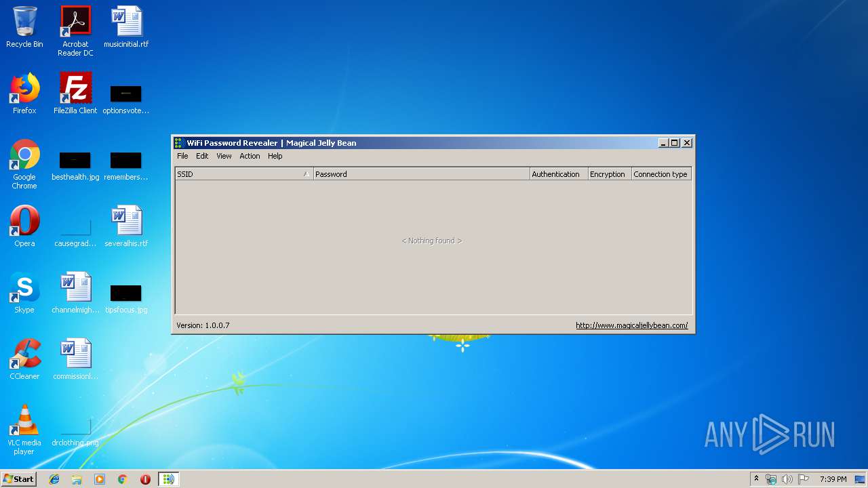Open Action Center flag icon
Screen dimensions: 868x488
pyautogui.click(x=804, y=479)
